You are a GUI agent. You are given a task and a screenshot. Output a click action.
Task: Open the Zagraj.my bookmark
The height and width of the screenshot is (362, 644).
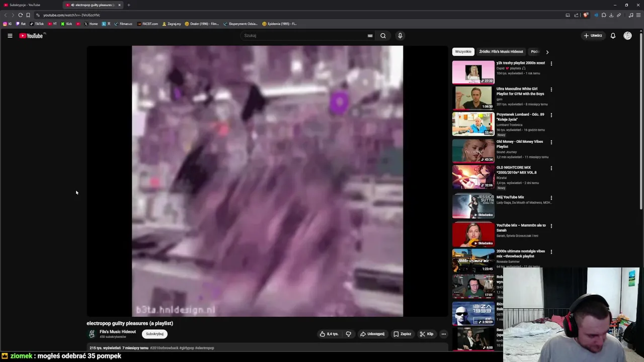pos(172,24)
